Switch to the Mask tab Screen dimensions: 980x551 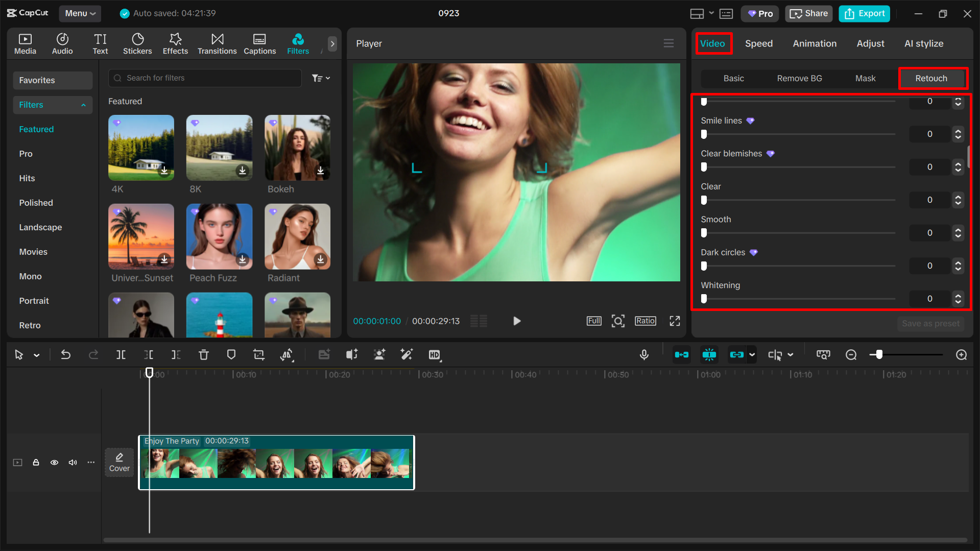pos(865,78)
